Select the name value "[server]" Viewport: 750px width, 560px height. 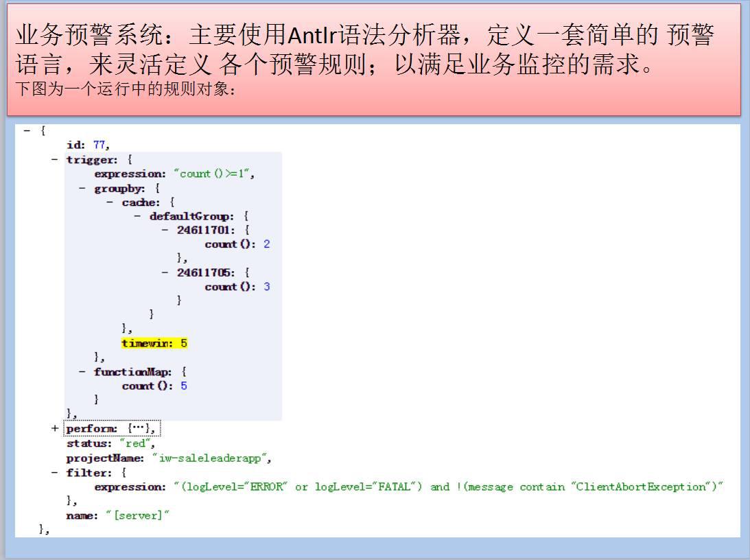(x=138, y=515)
